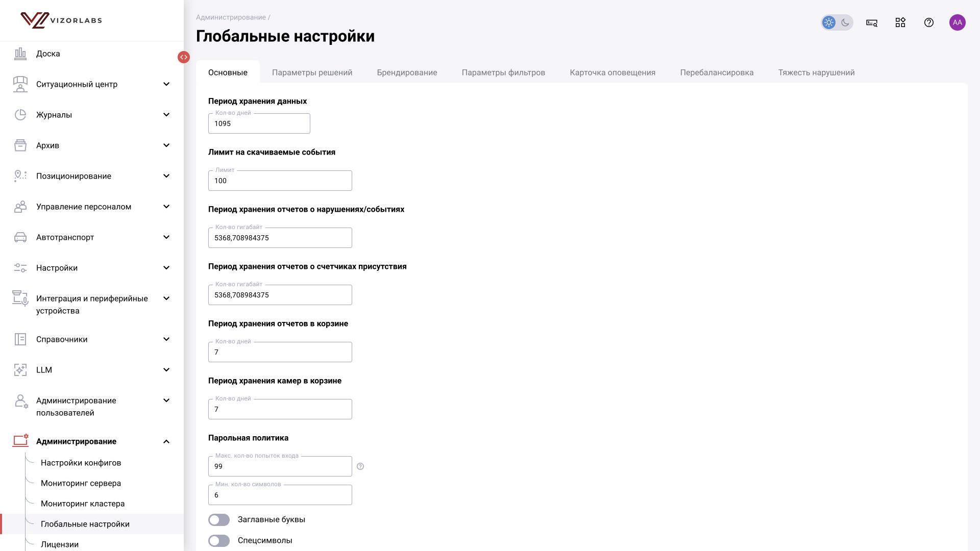The height and width of the screenshot is (551, 980).
Task: Open the widgets grid icon in header
Action: click(900, 22)
